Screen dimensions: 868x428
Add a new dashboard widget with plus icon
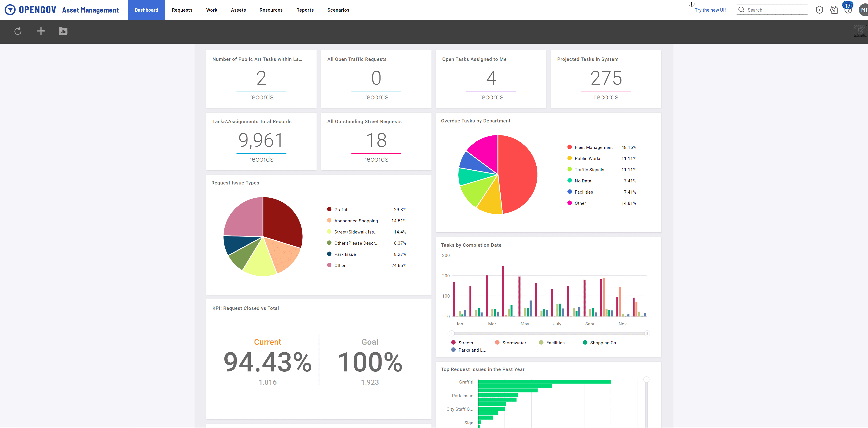(41, 31)
